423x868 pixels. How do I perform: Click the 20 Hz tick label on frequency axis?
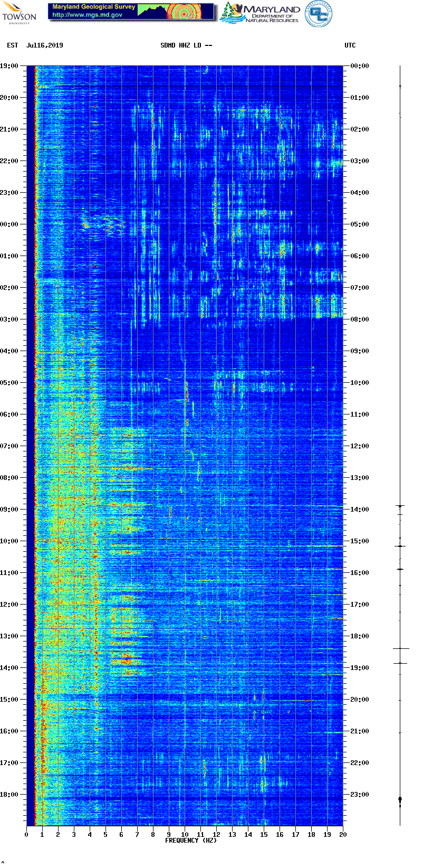tap(343, 835)
